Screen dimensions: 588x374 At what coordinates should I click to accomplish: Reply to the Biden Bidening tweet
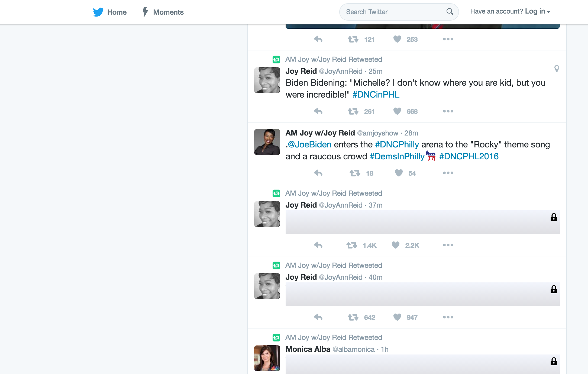[318, 111]
